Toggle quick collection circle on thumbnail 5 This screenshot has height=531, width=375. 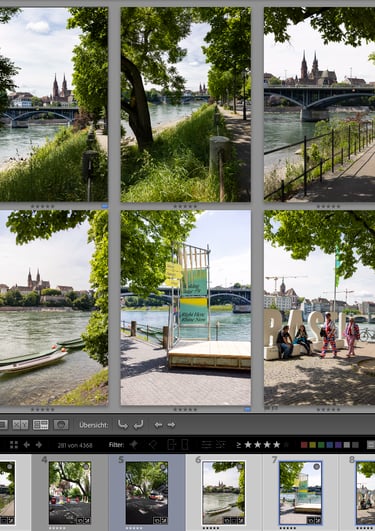pyautogui.click(x=163, y=467)
